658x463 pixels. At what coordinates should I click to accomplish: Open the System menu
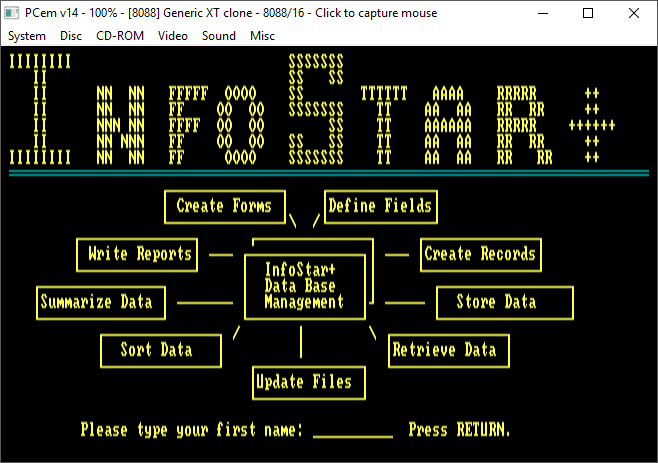[27, 36]
